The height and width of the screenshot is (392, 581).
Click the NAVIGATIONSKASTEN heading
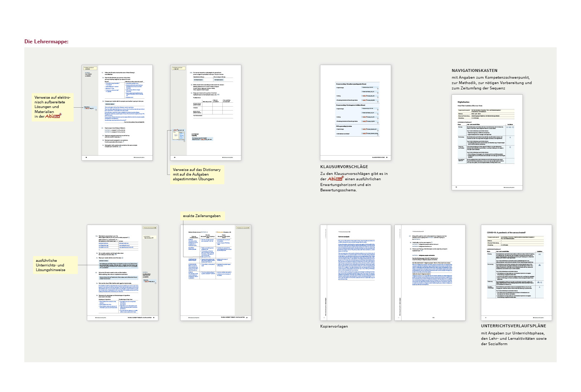474,70
